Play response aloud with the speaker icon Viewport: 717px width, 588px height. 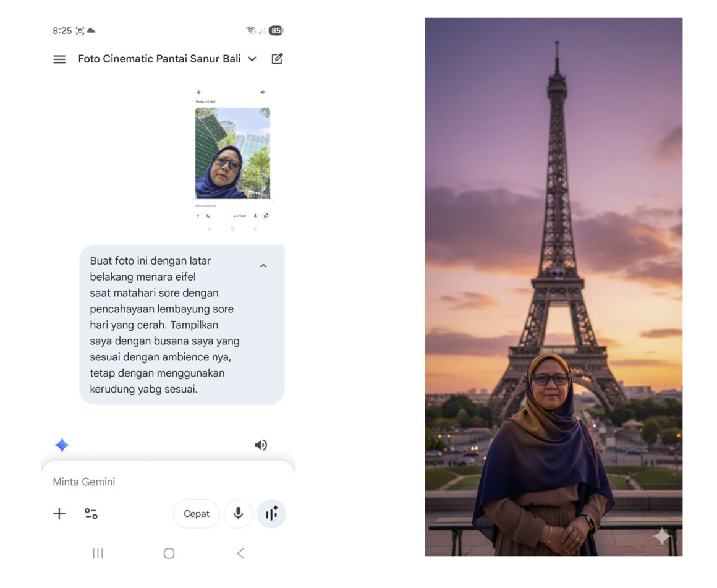tap(261, 445)
